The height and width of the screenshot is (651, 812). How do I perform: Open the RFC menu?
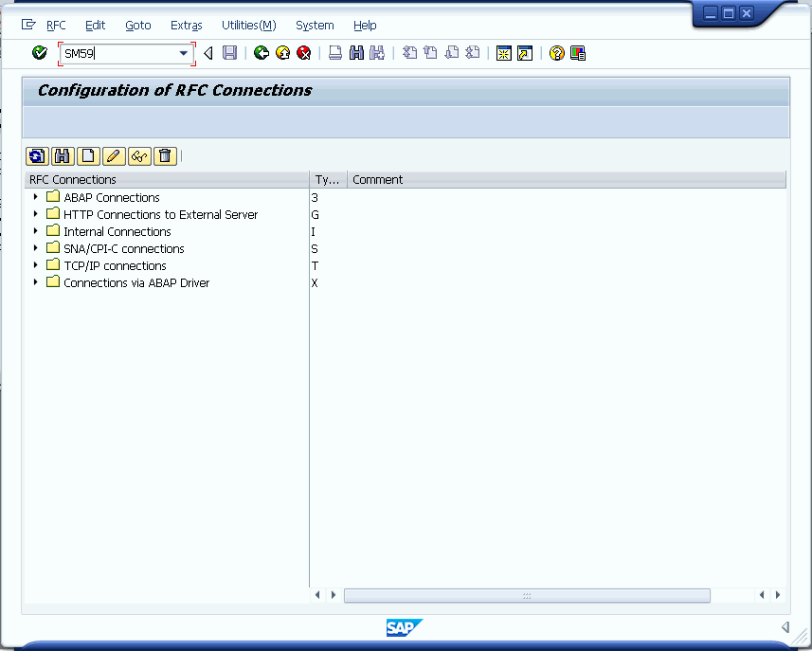click(x=56, y=25)
